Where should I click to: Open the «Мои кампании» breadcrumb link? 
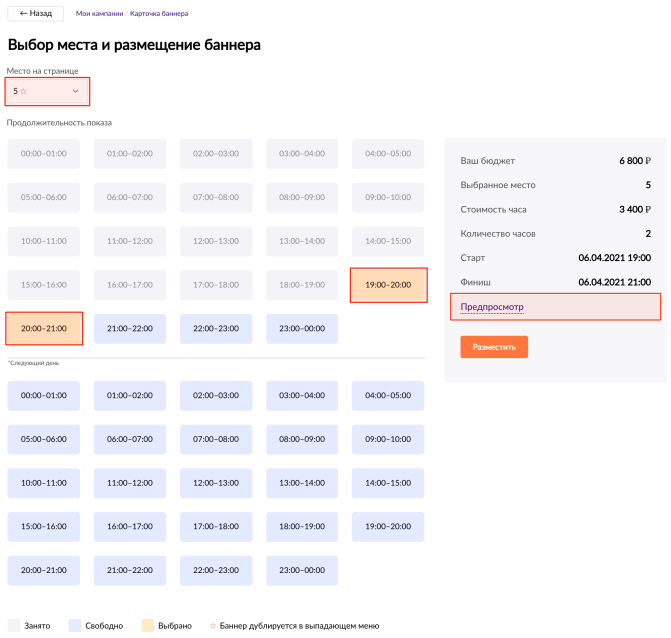point(99,14)
